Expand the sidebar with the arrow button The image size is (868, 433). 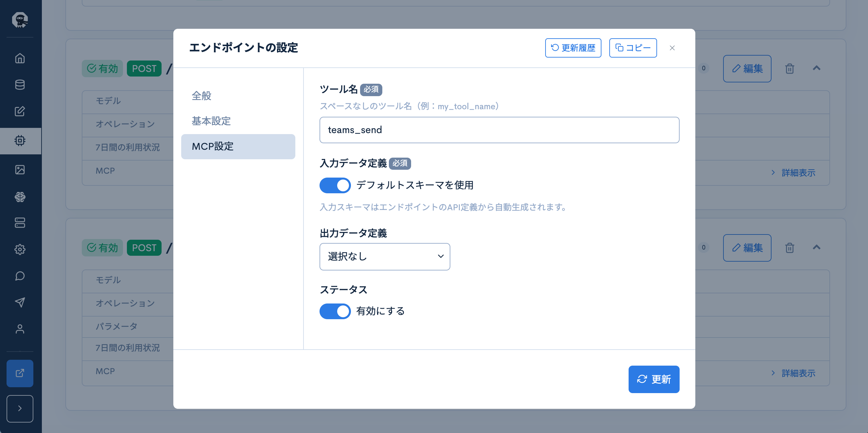20,408
